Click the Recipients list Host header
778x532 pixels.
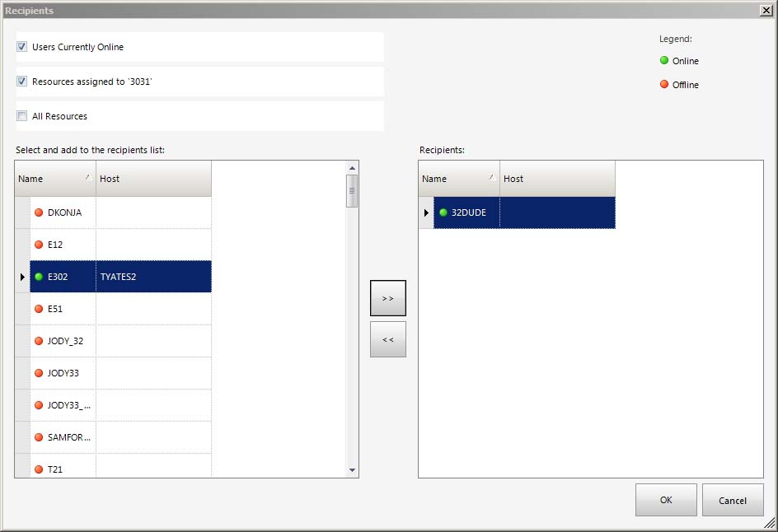click(x=557, y=179)
